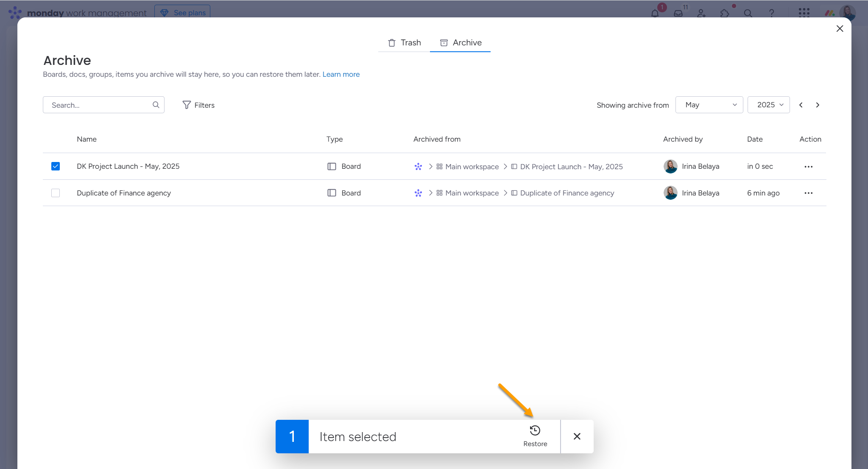
Task: Click the Archived from column header
Action: (437, 139)
